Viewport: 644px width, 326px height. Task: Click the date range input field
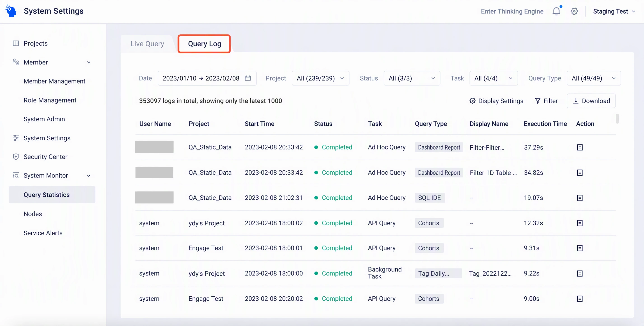pos(207,78)
